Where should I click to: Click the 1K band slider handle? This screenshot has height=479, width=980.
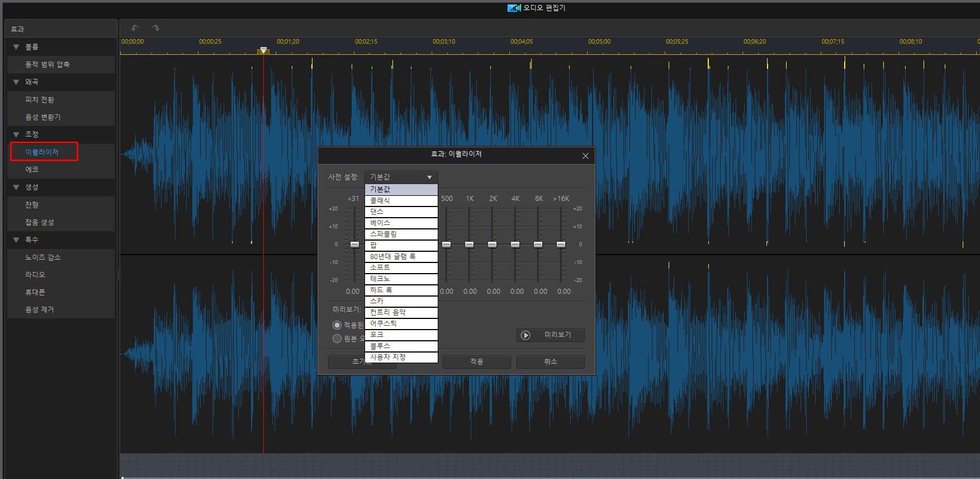point(469,245)
